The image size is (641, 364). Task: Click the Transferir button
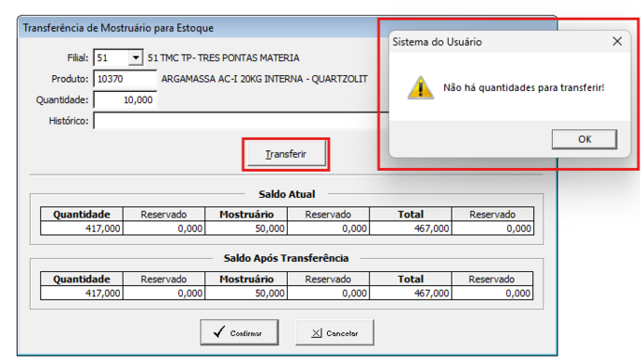286,154
